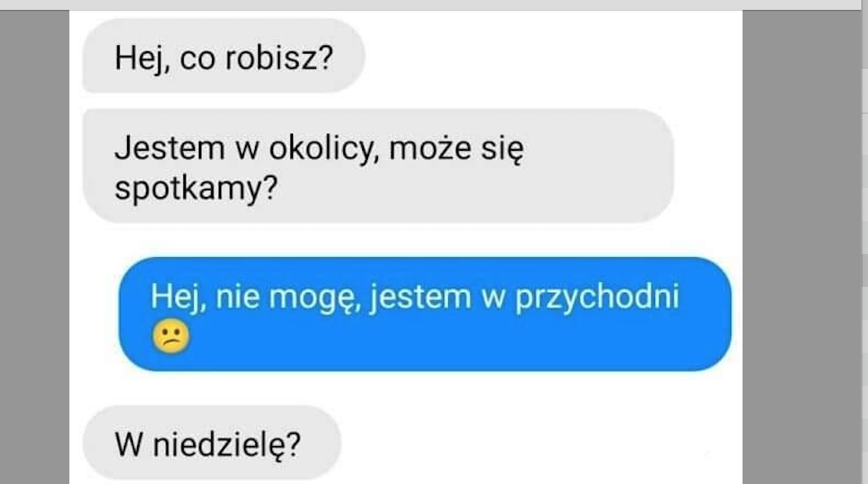868x484 pixels.
Task: Click the light gray bar above the chat
Action: pos(431,4)
